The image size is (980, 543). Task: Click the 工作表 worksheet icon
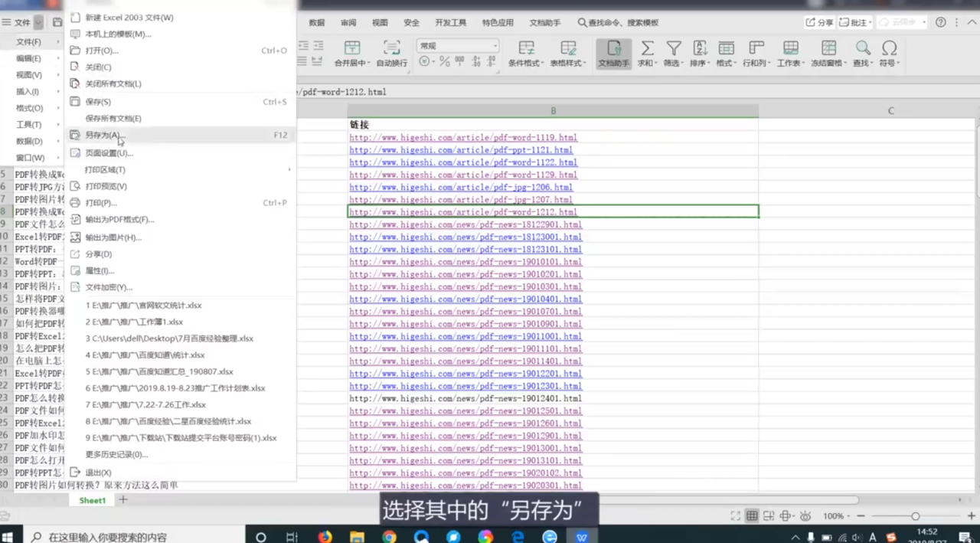791,48
